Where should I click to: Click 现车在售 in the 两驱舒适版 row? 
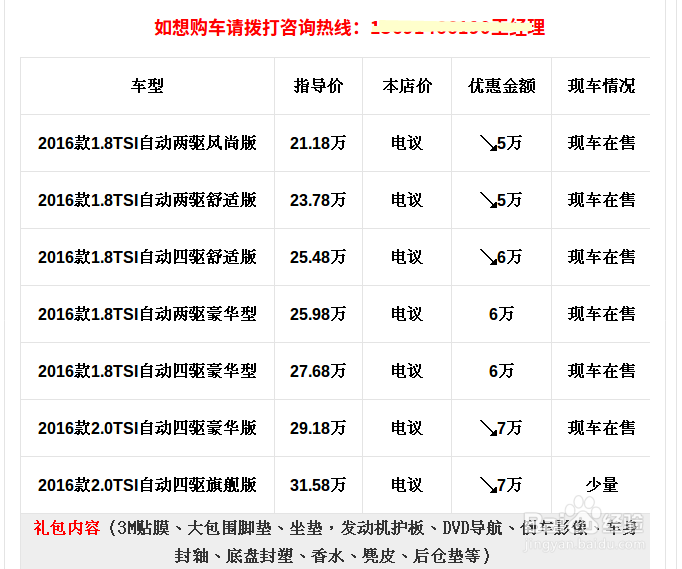(601, 200)
